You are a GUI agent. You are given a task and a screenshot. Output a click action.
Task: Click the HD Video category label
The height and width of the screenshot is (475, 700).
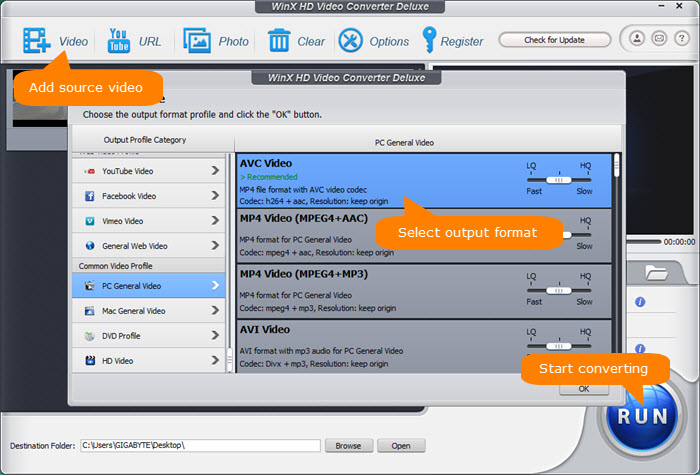pyautogui.click(x=117, y=361)
